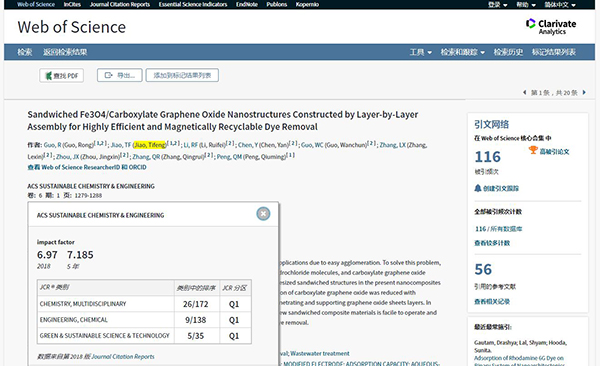Click the highly cited paper trophy icon

pos(533,150)
